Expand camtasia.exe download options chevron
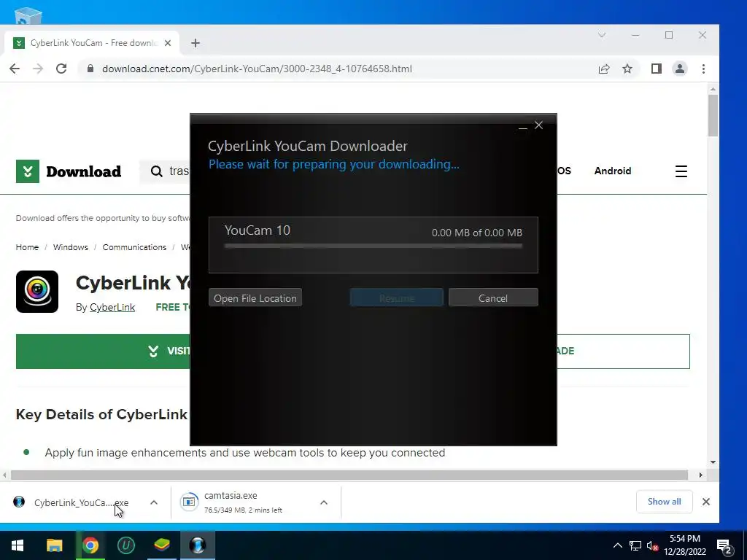This screenshot has height=560, width=747. click(324, 502)
